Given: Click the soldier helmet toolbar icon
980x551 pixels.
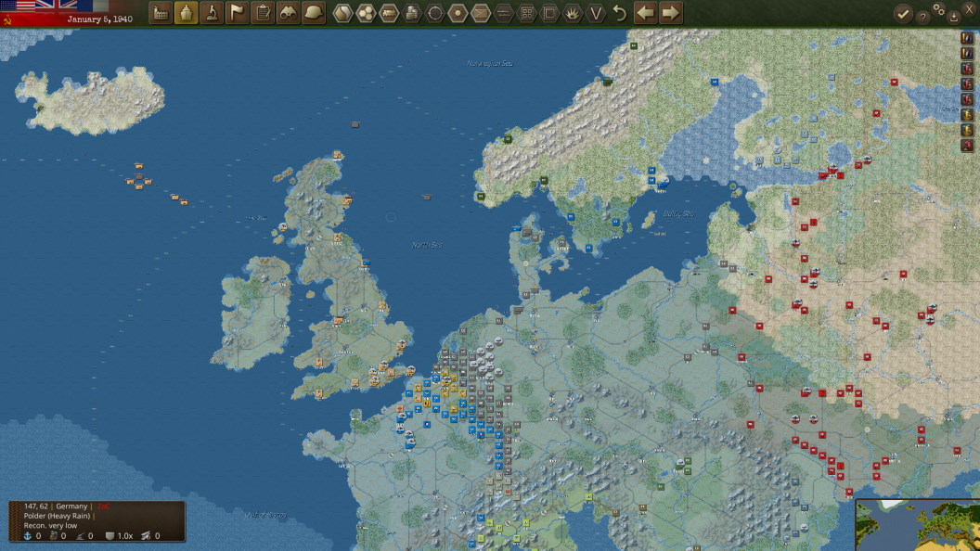Looking at the screenshot, I should click(x=314, y=12).
